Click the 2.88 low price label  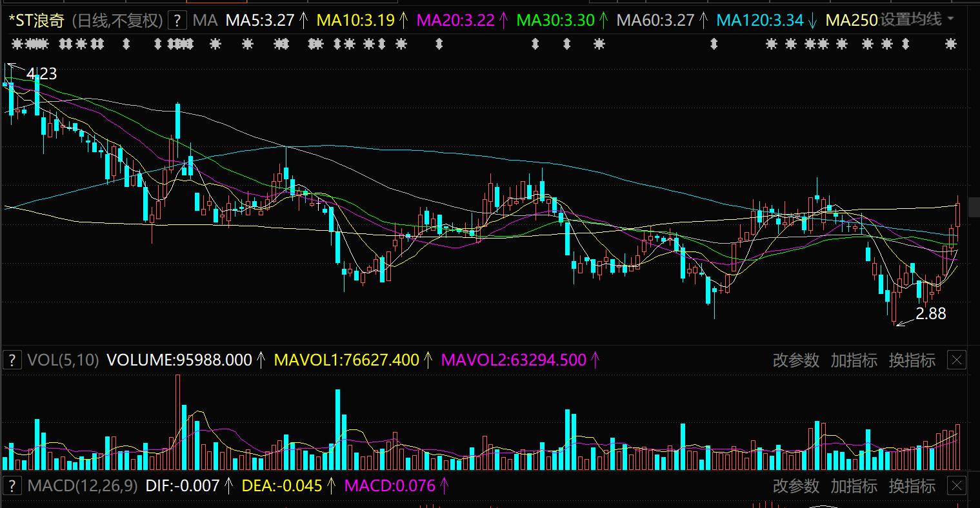click(x=931, y=313)
